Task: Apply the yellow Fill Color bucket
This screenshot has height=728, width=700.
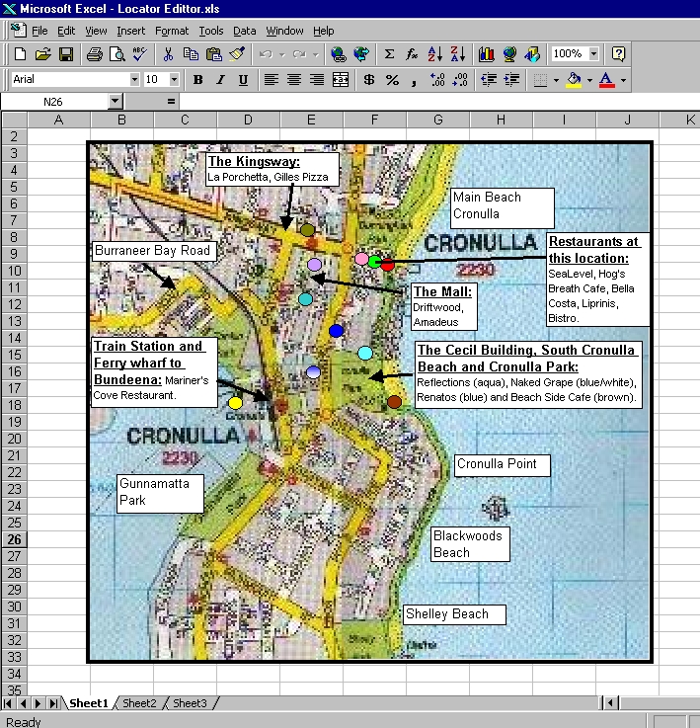Action: (575, 80)
